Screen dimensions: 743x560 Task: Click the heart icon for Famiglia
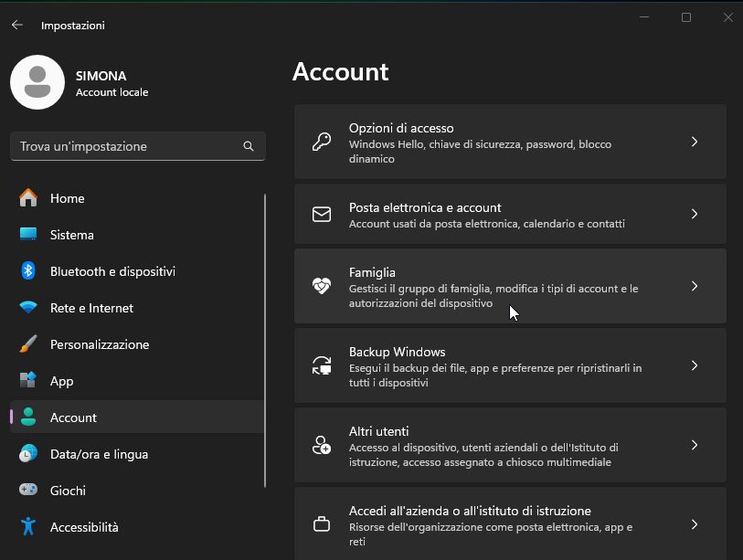[x=322, y=286]
